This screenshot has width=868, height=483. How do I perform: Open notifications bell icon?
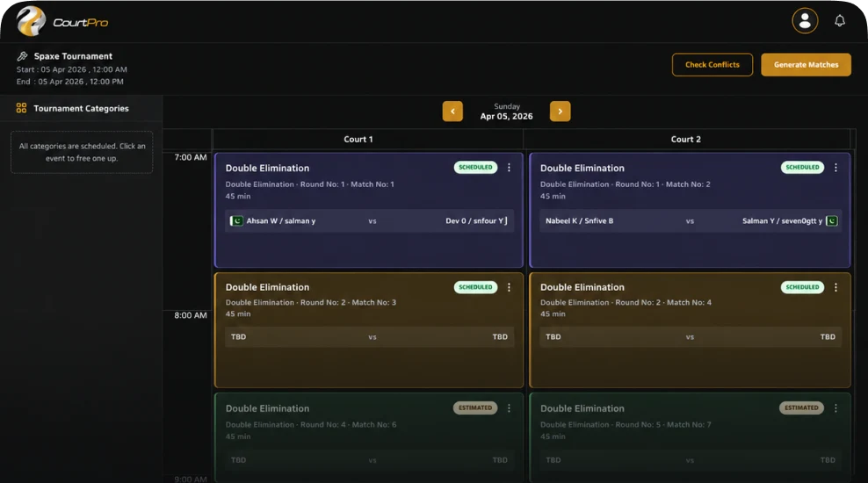840,21
